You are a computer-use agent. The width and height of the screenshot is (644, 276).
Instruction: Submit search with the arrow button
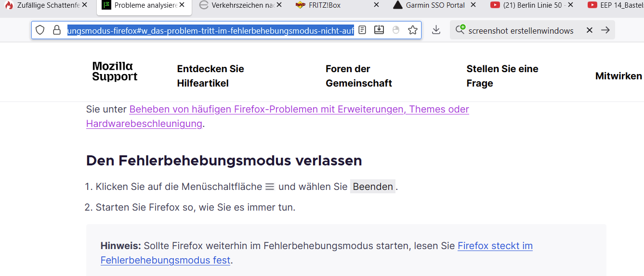(605, 30)
